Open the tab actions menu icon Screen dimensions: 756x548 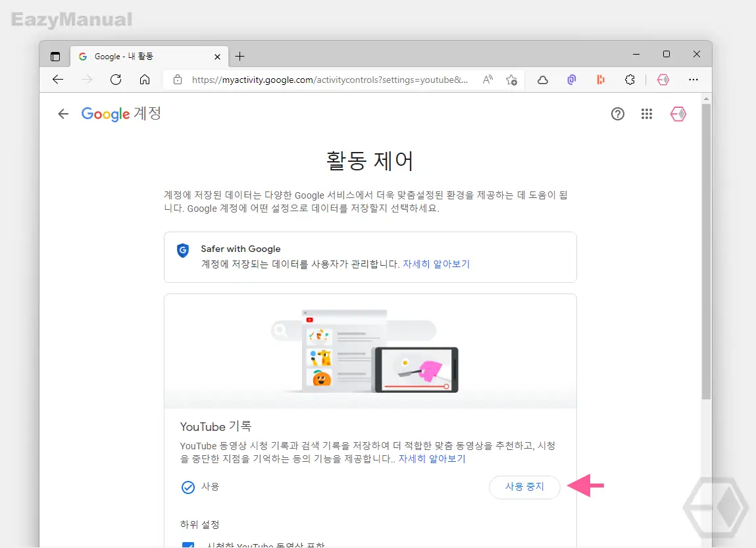[55, 57]
